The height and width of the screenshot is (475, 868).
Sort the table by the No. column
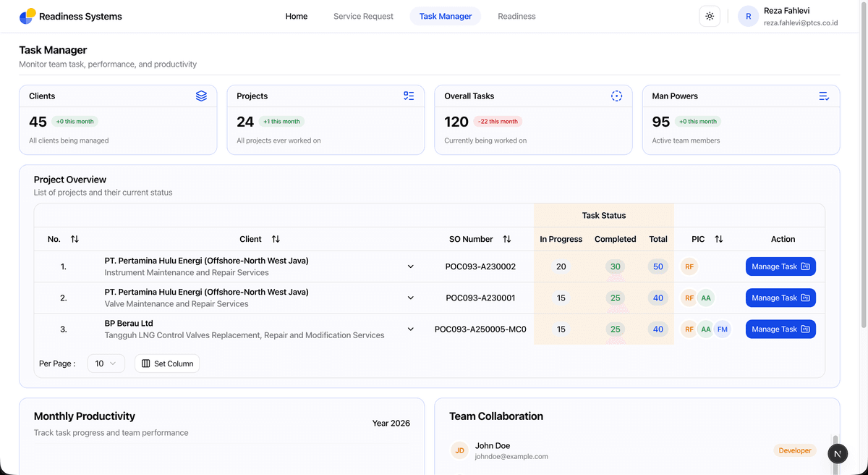point(75,239)
